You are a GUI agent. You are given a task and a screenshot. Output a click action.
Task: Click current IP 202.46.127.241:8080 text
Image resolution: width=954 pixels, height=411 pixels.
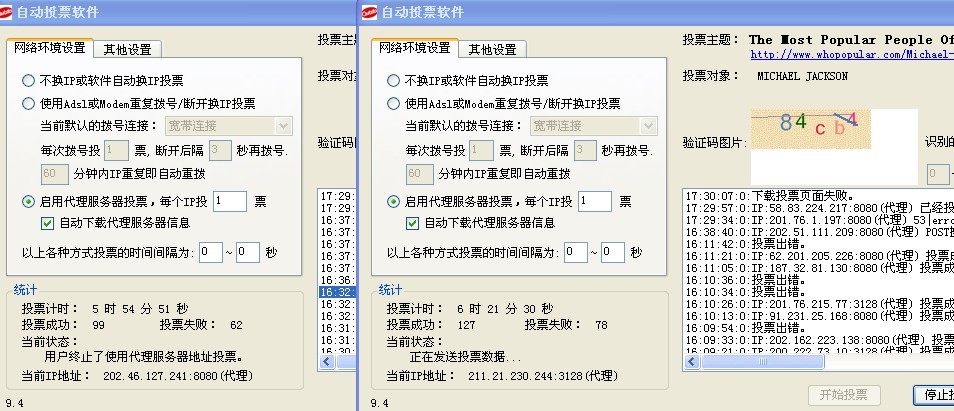point(178,376)
